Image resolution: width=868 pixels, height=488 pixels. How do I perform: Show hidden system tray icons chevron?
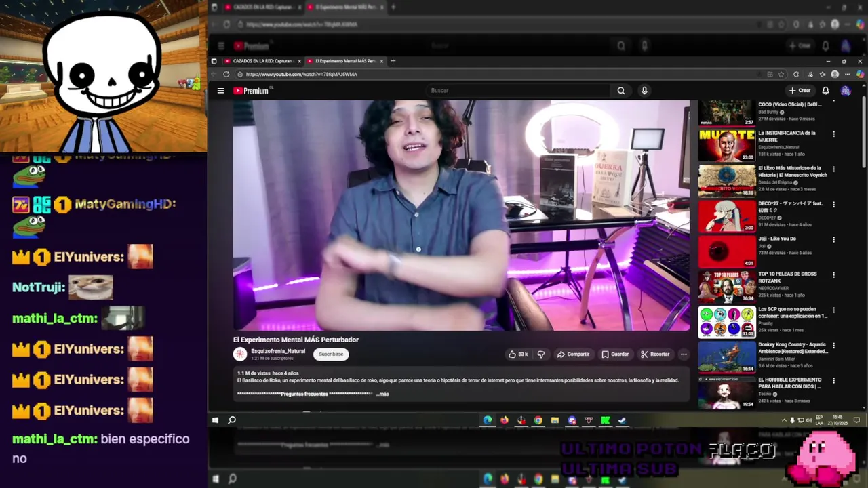(x=784, y=420)
